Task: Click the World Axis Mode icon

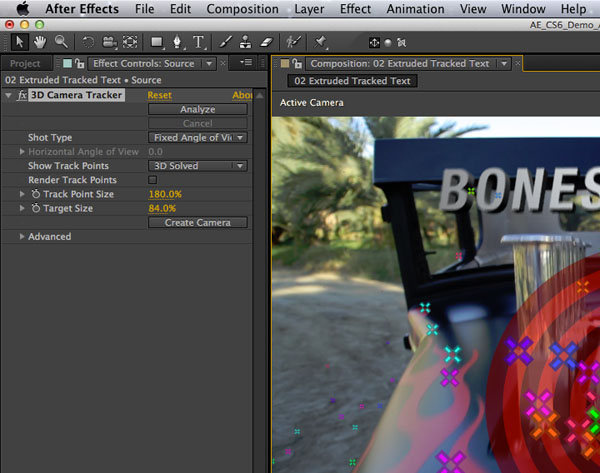Action: pyautogui.click(x=388, y=42)
